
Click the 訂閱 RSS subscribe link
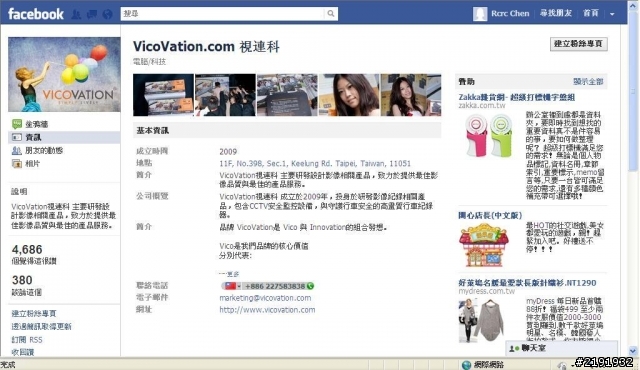27,339
